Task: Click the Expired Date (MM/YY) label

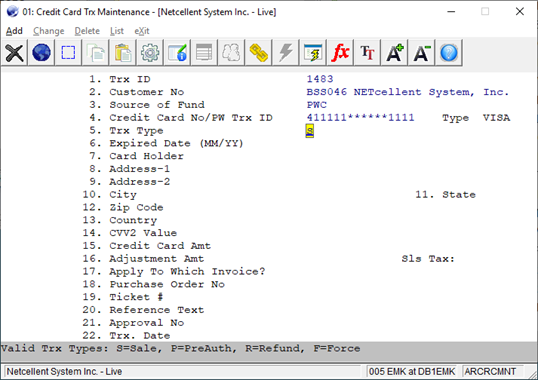Action: [176, 143]
